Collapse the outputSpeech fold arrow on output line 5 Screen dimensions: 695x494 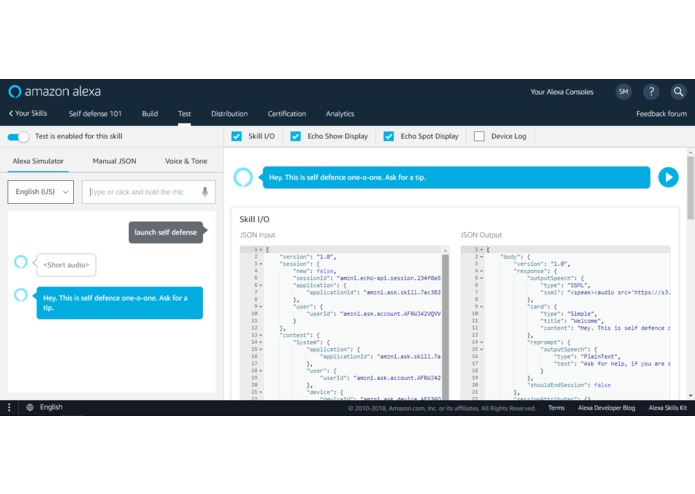tap(481, 278)
